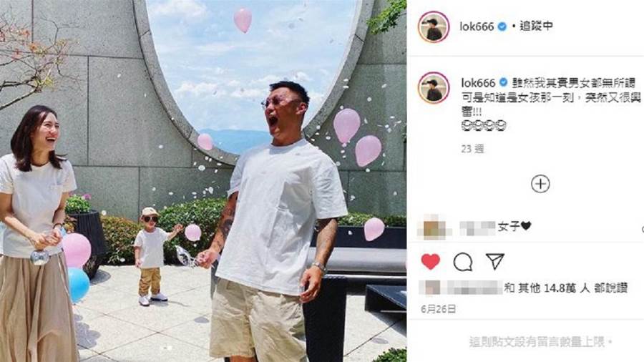Click lok666 username in caption
This screenshot has width=644, height=362.
coord(478,83)
